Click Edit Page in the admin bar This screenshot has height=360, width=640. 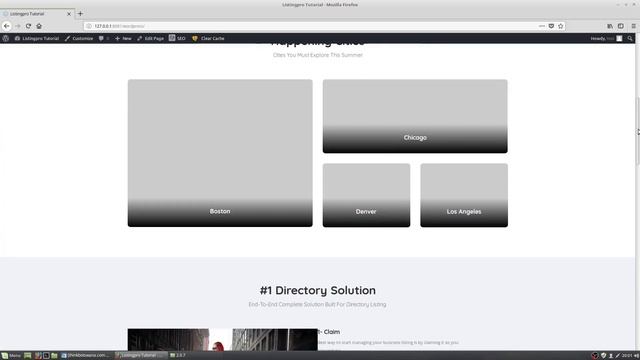pyautogui.click(x=150, y=38)
